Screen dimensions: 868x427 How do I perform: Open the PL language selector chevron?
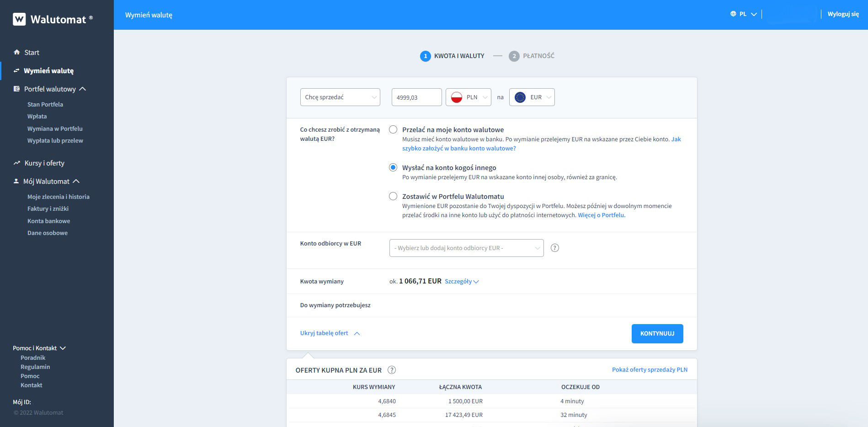click(754, 14)
